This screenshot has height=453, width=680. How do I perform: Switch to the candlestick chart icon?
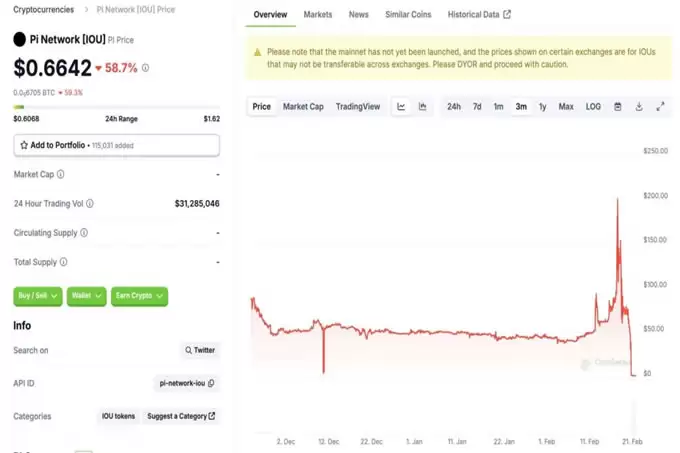[x=423, y=107]
